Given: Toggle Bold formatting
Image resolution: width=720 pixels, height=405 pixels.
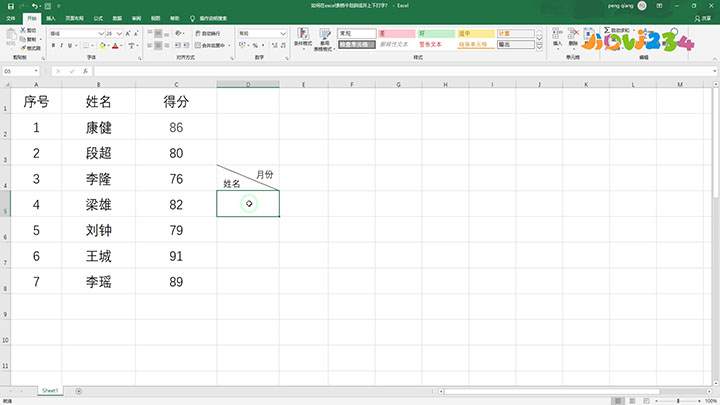Looking at the screenshot, I should pos(53,45).
